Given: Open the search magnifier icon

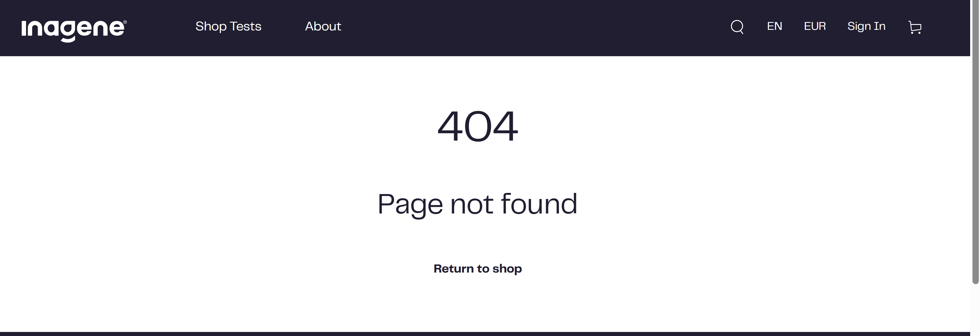Looking at the screenshot, I should [x=737, y=27].
